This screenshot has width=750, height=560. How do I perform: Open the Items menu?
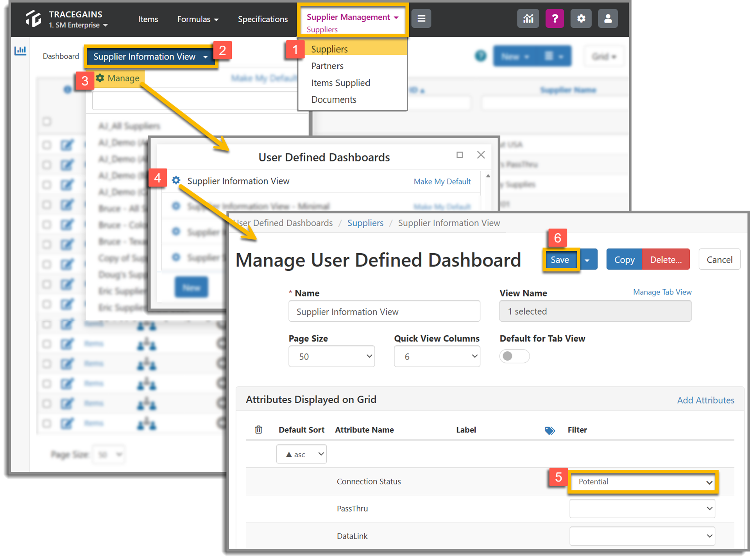coord(148,19)
